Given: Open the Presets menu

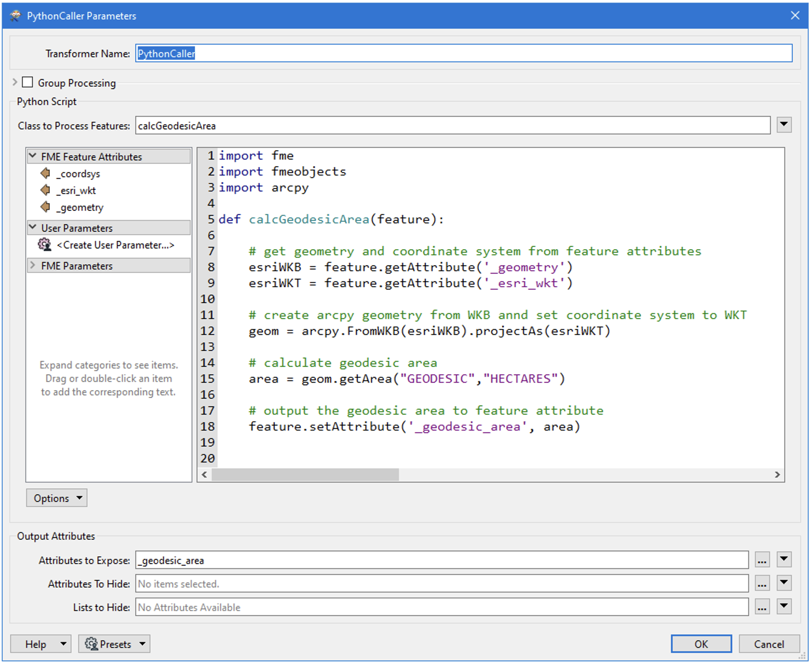Looking at the screenshot, I should coord(114,644).
